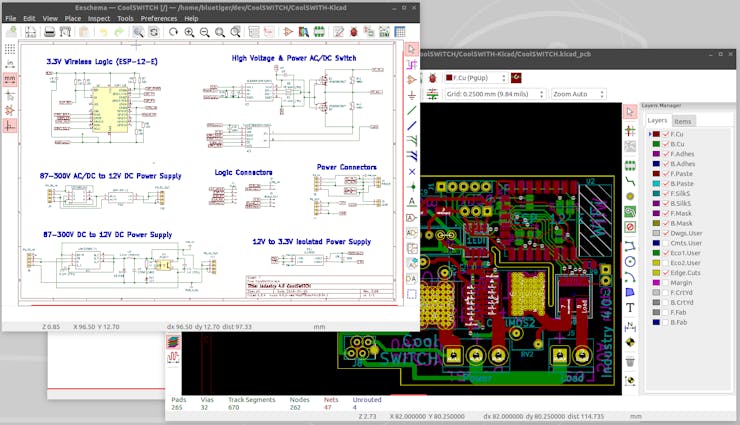This screenshot has width=740, height=425.
Task: Click the redraw view refresh icon
Action: click(172, 32)
